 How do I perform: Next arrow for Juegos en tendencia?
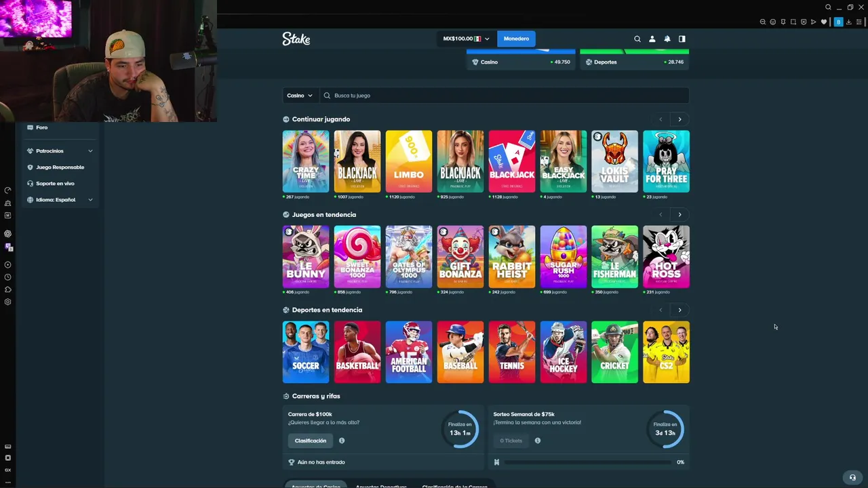coord(679,215)
